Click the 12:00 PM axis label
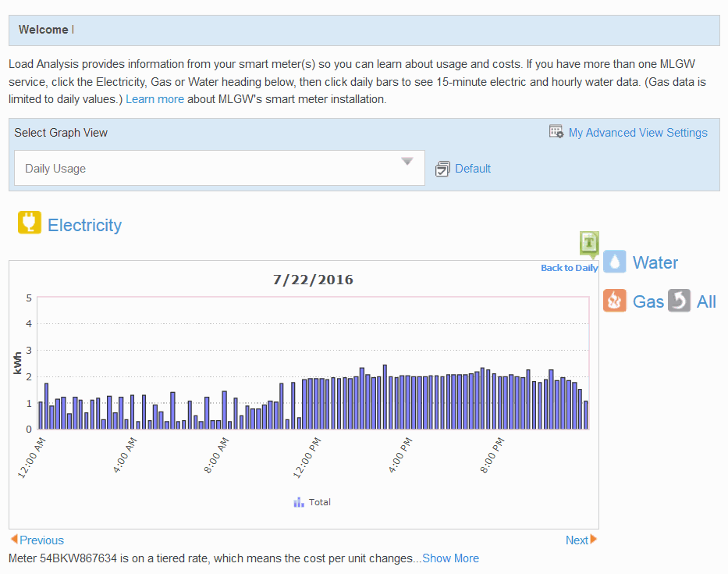This screenshot has height=574, width=728. click(x=307, y=458)
